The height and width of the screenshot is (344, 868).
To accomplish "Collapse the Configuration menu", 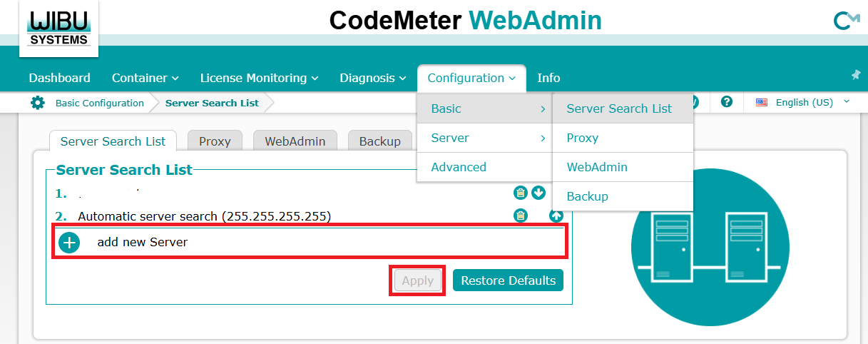I will [x=471, y=78].
